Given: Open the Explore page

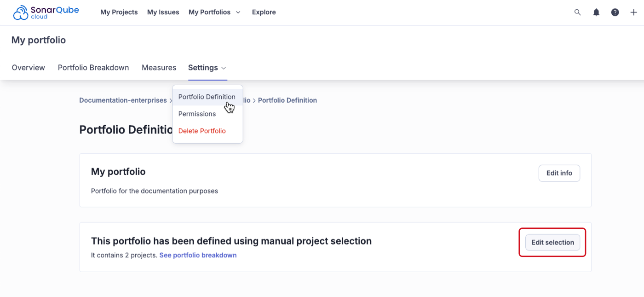Looking at the screenshot, I should tap(264, 12).
